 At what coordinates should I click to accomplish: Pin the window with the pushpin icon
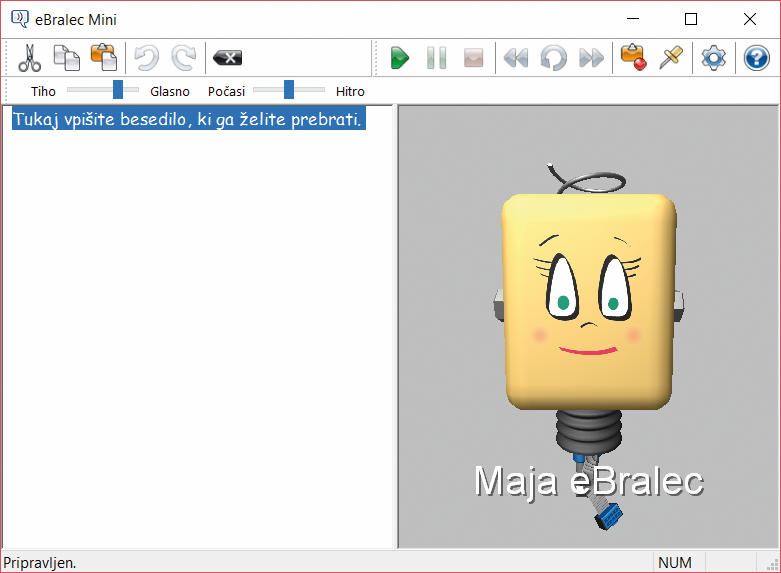(671, 57)
